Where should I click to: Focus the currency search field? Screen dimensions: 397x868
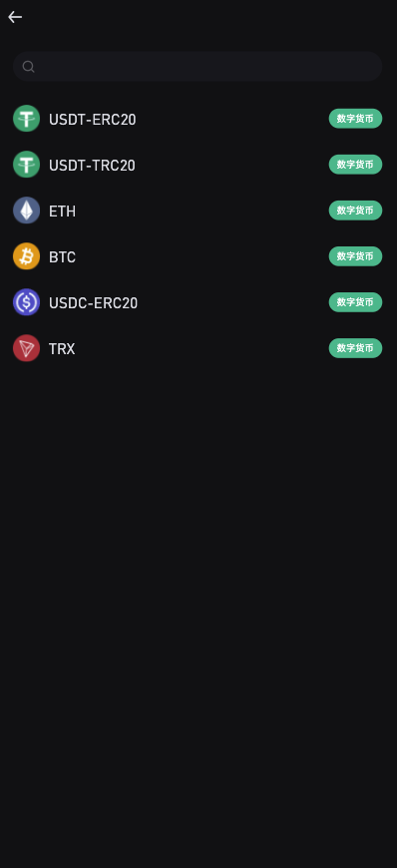(x=198, y=67)
